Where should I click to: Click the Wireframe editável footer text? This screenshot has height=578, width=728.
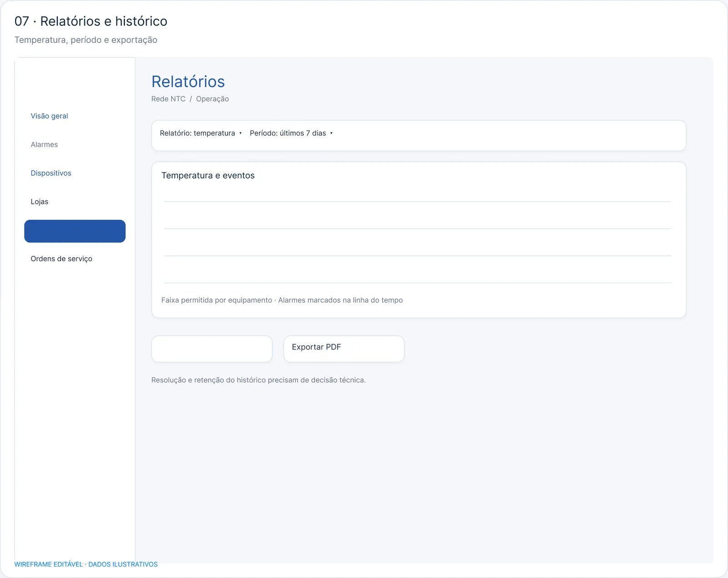pos(86,564)
